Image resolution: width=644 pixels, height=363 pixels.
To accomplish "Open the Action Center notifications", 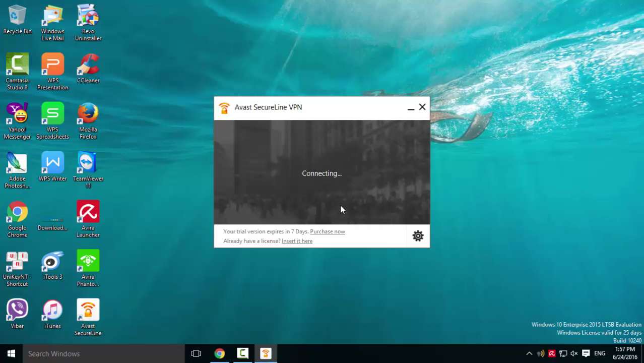I will tap(586, 353).
